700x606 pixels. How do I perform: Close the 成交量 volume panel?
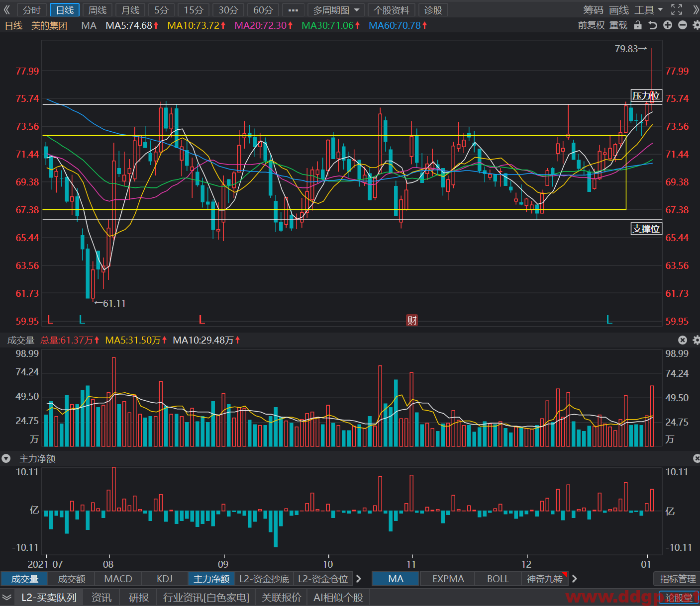pyautogui.click(x=683, y=340)
